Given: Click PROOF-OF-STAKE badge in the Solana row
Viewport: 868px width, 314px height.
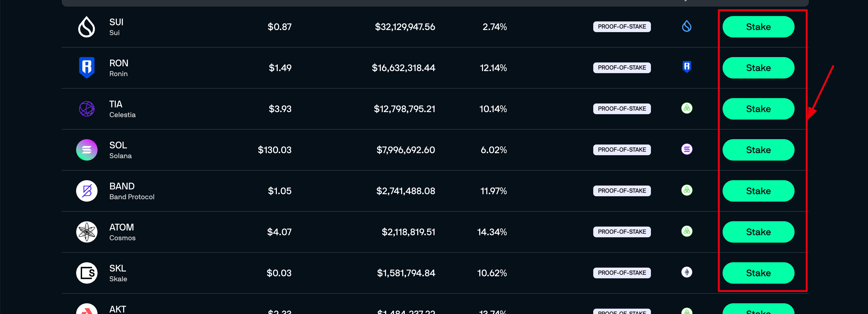Looking at the screenshot, I should [622, 150].
